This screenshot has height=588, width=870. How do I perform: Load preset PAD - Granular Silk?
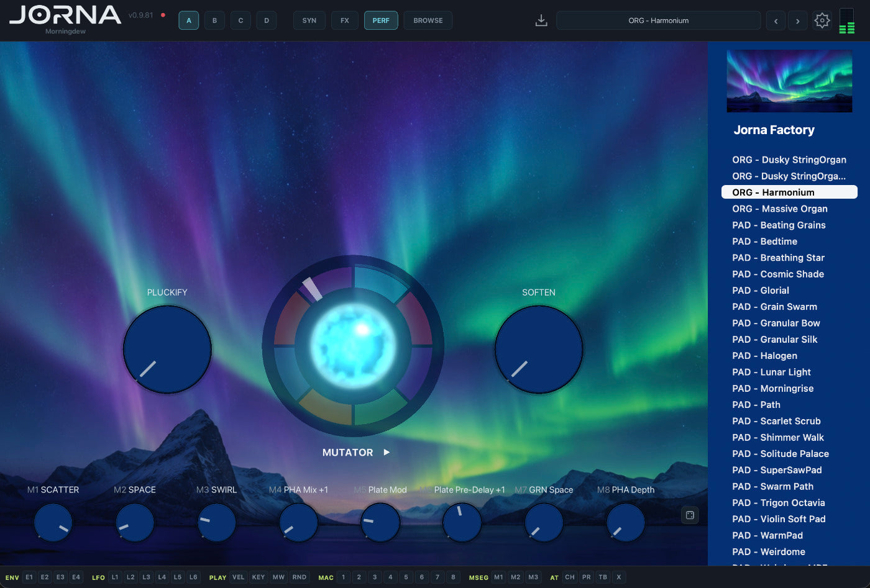pos(789,340)
